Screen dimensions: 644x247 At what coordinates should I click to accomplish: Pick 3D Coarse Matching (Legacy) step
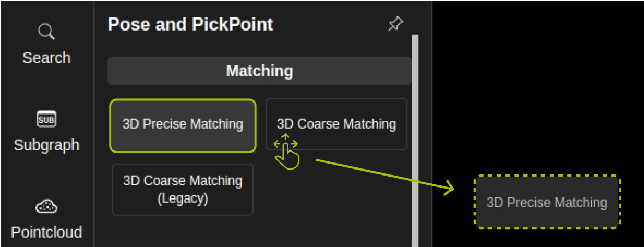pyautogui.click(x=183, y=189)
